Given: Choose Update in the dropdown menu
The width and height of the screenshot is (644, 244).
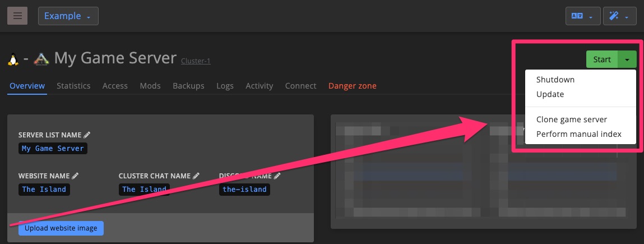Looking at the screenshot, I should point(550,94).
